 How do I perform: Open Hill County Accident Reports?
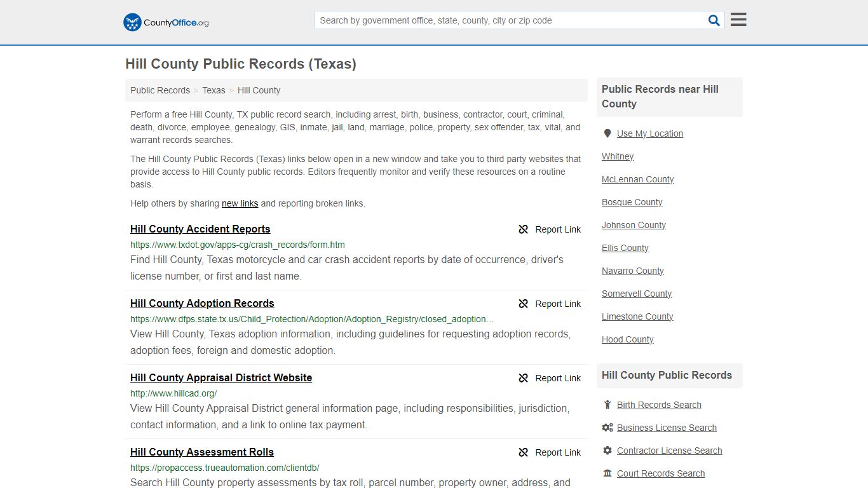point(200,229)
